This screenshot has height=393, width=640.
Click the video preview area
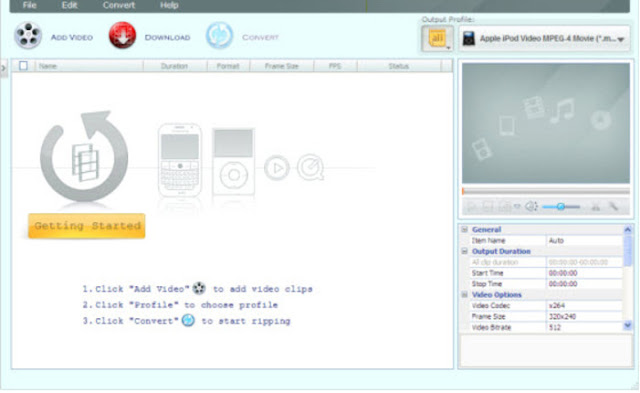546,123
